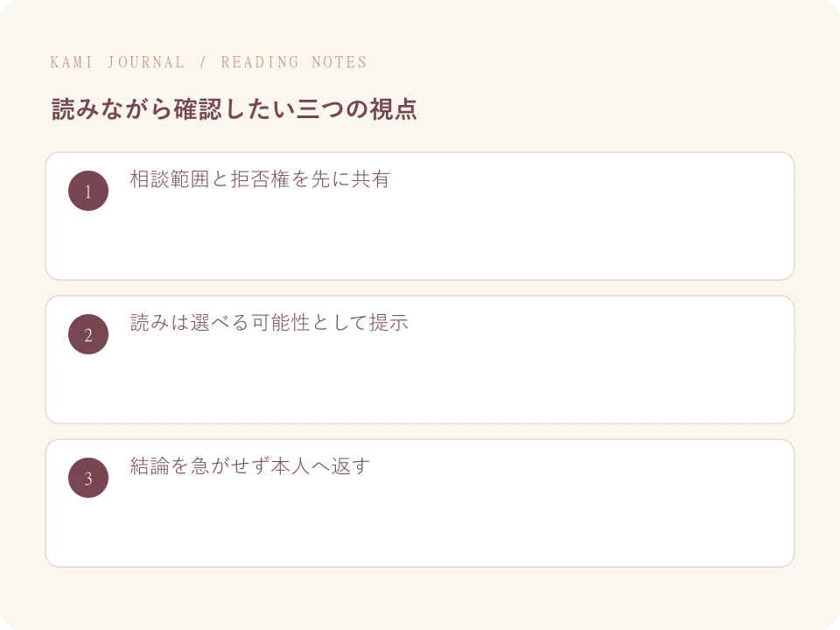Select the 相談範囲と拒否権を先に共有 heading
This screenshot has height=630, width=840.
pos(260,179)
